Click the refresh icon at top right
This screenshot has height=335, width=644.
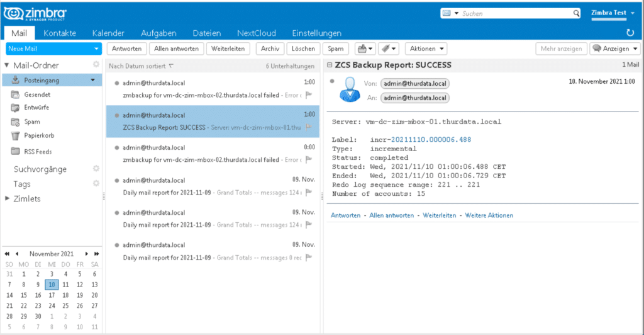[630, 33]
